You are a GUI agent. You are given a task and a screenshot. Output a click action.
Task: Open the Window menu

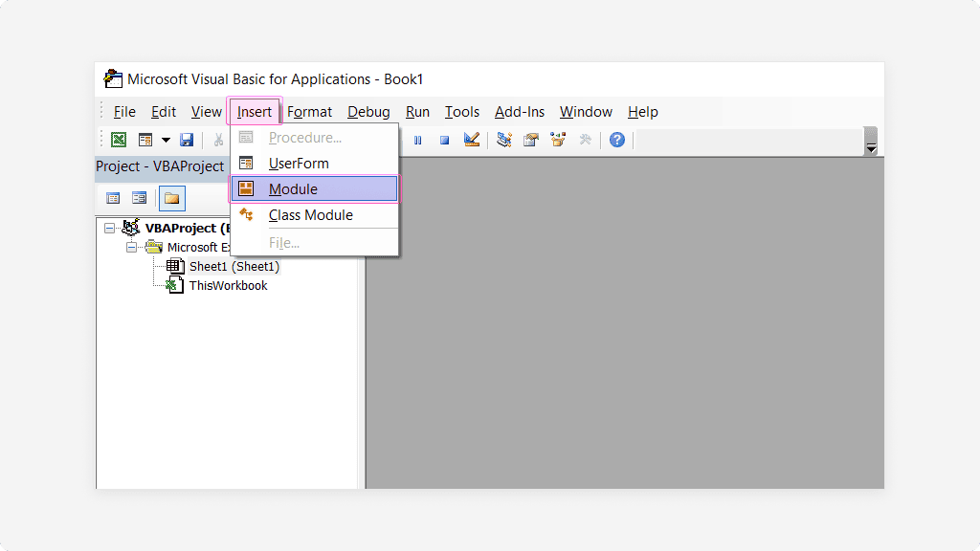tap(586, 112)
